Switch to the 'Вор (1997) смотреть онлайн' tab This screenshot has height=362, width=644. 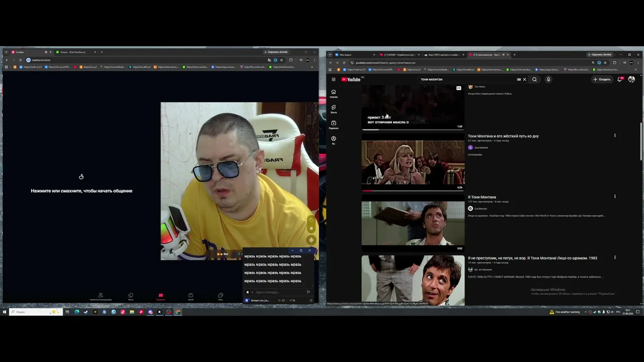[444, 55]
